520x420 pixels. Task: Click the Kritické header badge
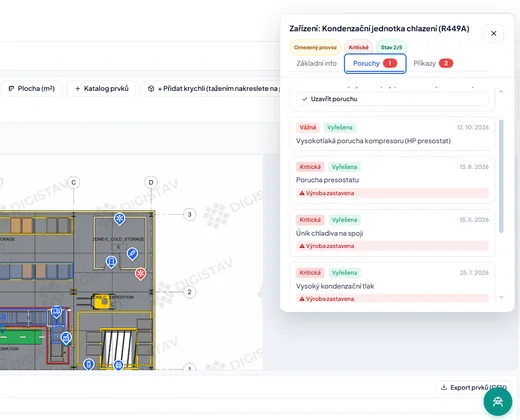359,47
